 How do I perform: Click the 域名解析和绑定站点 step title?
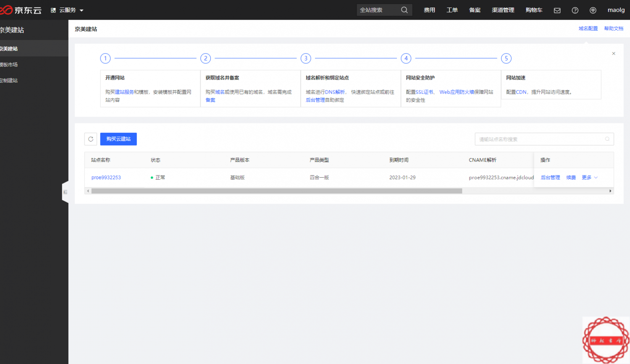pos(327,78)
